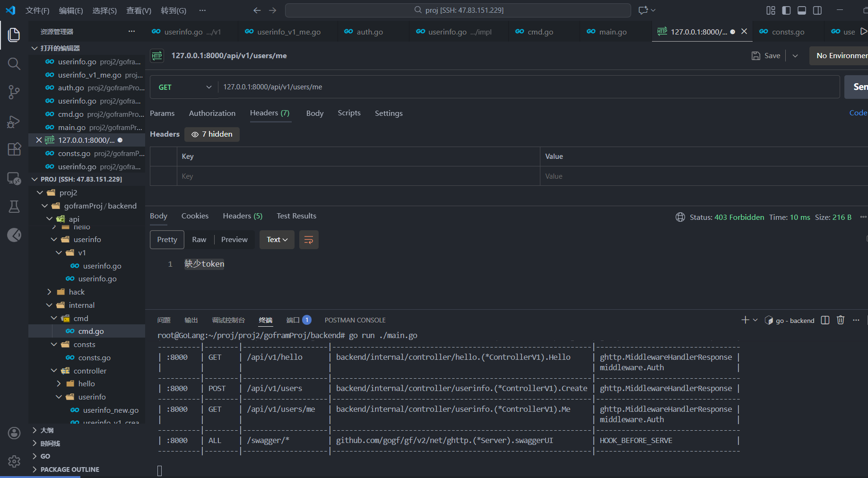Open the Test Results tab

296,216
